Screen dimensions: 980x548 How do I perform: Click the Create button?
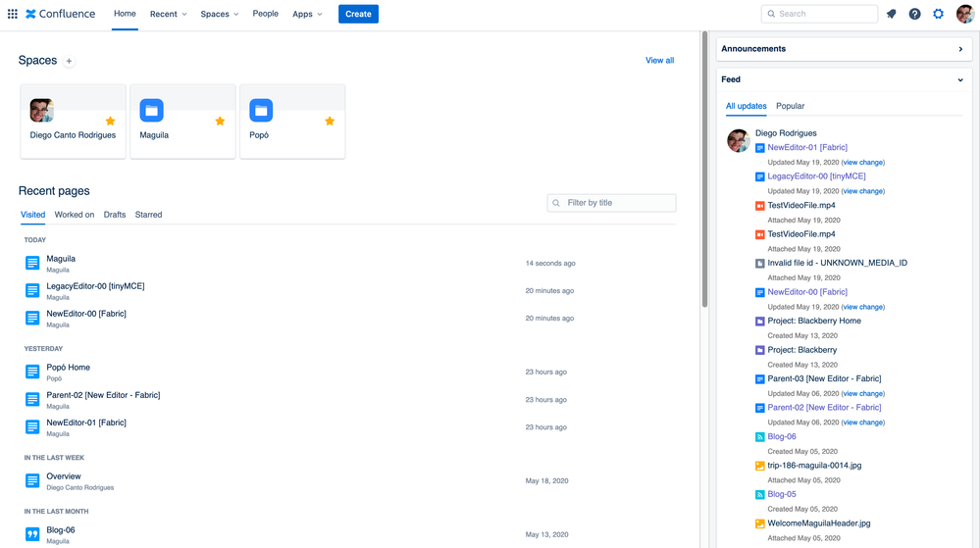(x=358, y=14)
